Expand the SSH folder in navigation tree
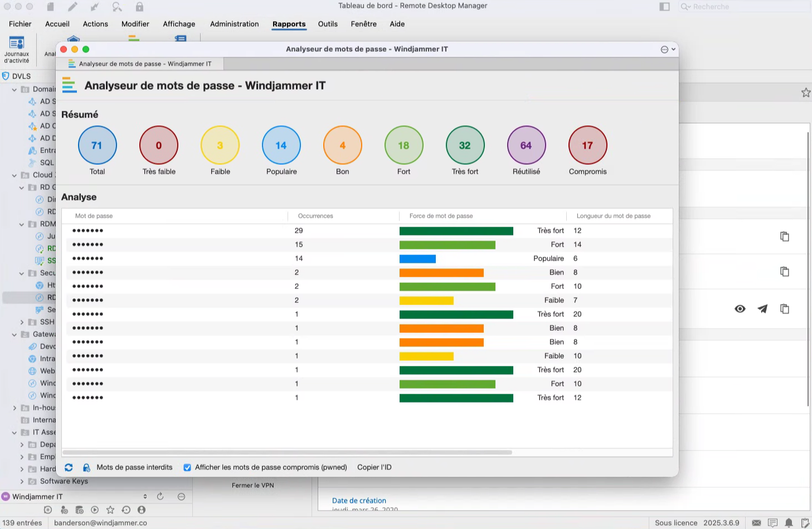Image resolution: width=812 pixels, height=529 pixels. pos(22,322)
